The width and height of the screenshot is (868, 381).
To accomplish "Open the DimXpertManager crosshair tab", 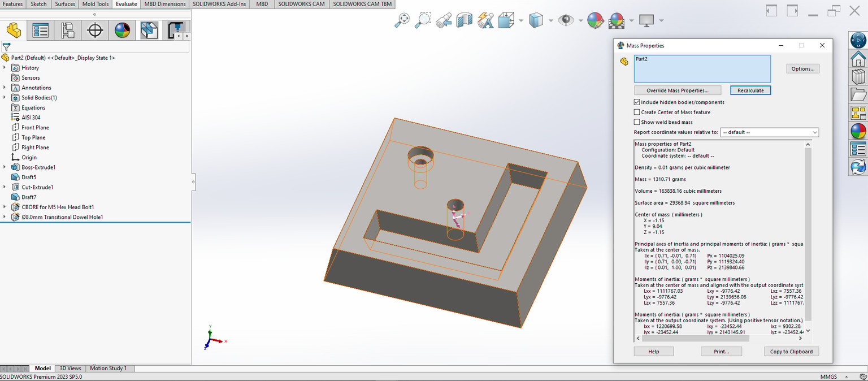I will point(95,30).
